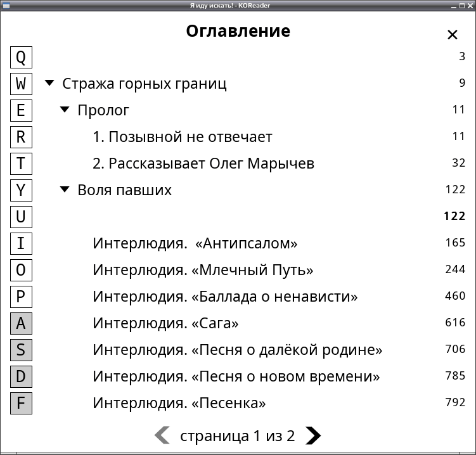Click page number 9
Screen dimensions: 476x455
pyautogui.click(x=462, y=83)
